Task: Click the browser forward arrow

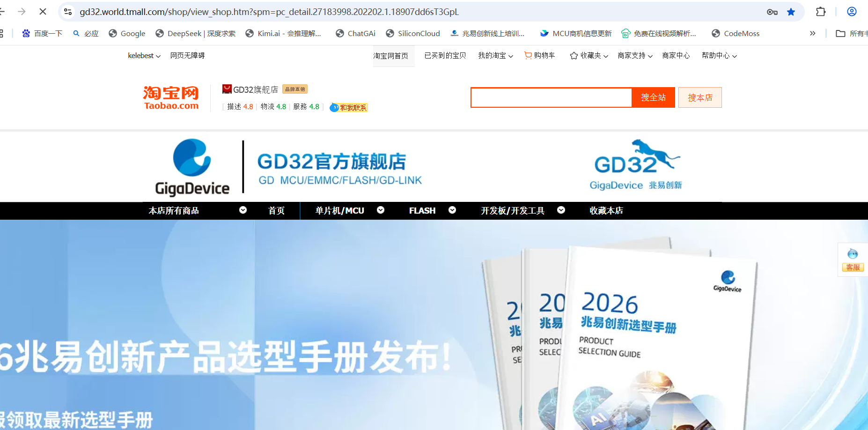Action: [x=22, y=12]
